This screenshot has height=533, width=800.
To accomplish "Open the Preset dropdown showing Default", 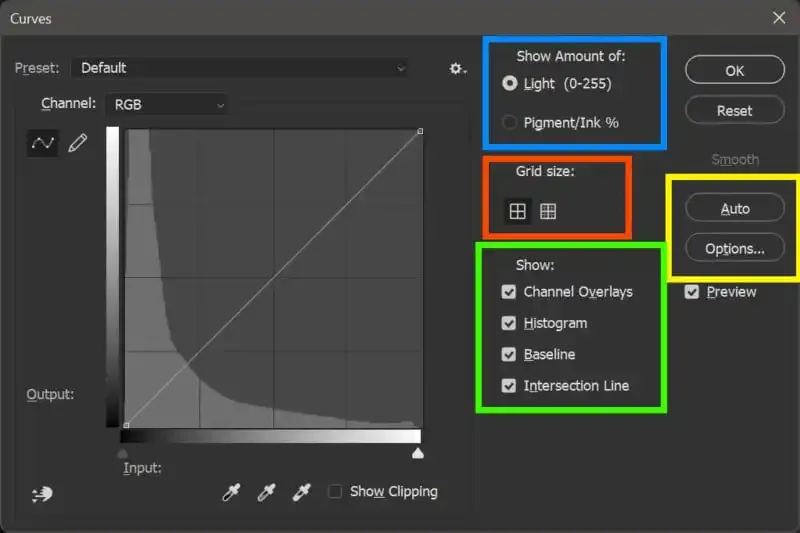I will coord(240,68).
